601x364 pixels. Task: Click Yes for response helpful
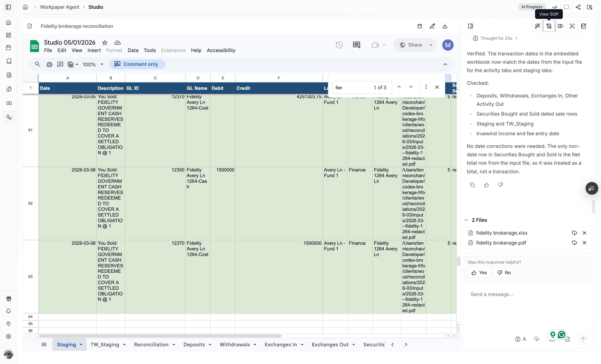pos(479,273)
